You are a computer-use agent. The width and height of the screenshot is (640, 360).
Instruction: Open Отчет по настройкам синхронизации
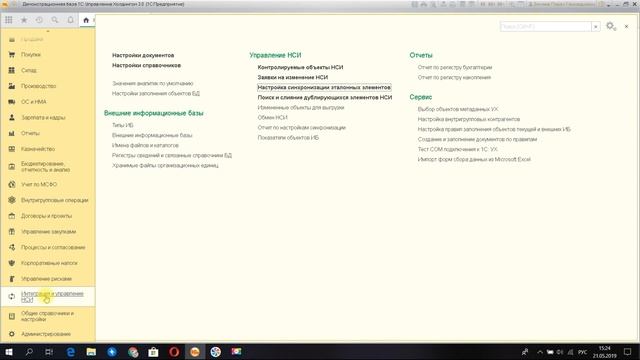(x=302, y=127)
